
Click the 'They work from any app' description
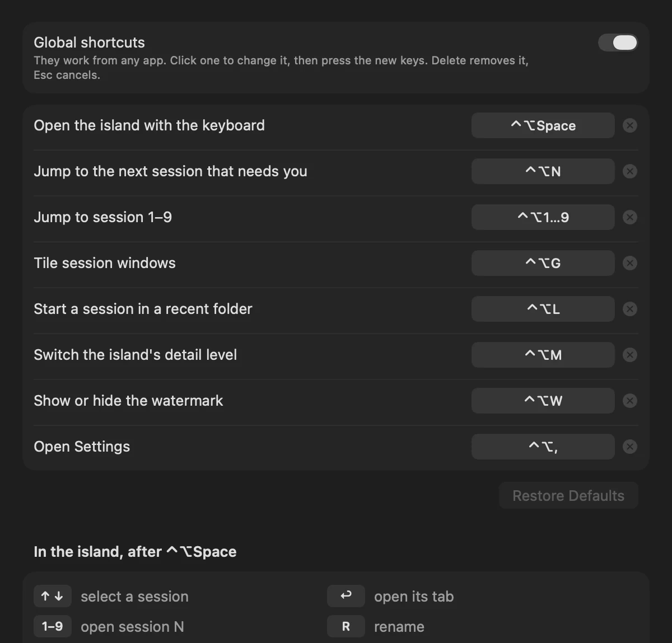281,68
